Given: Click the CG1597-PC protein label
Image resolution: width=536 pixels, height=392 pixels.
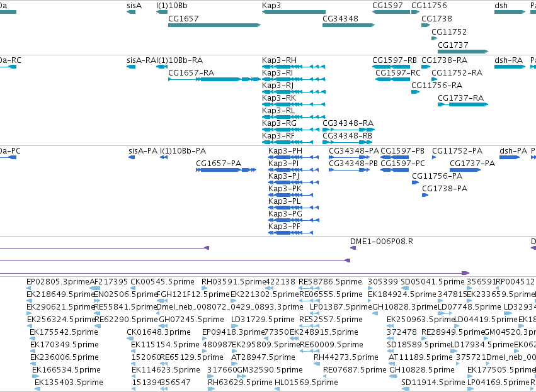Looking at the screenshot, I should click(402, 164).
